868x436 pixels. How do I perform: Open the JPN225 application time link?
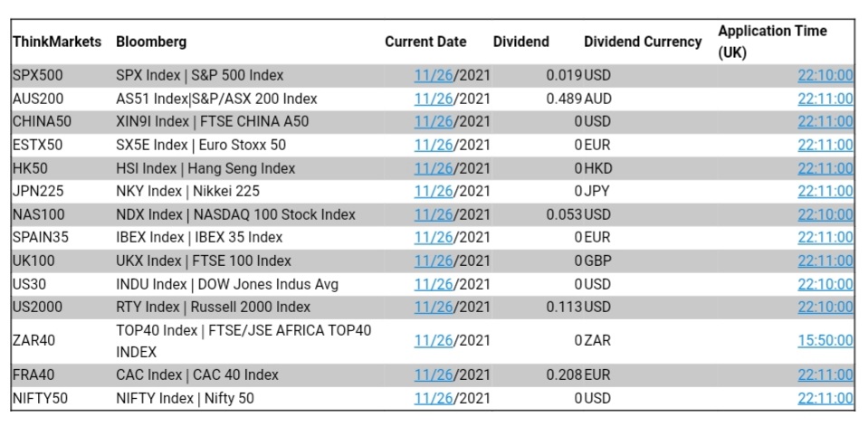tap(825, 191)
